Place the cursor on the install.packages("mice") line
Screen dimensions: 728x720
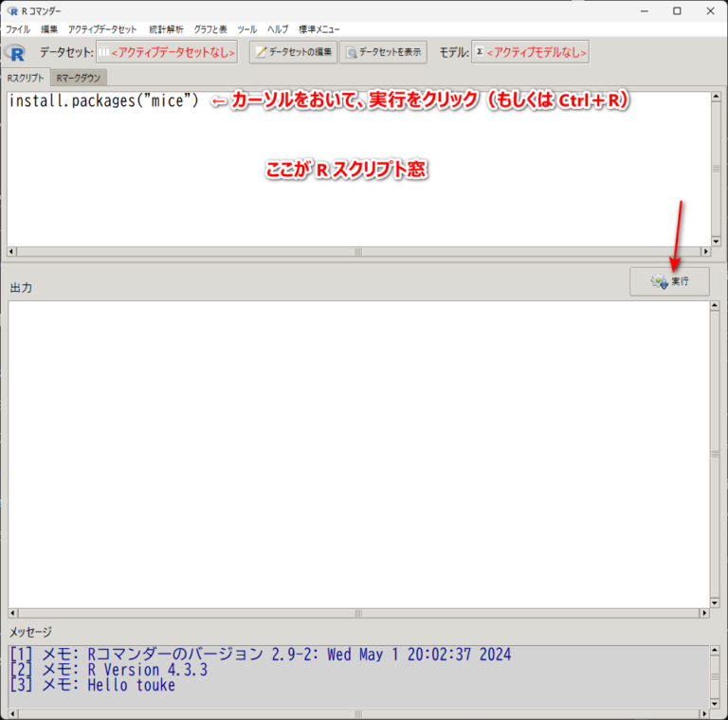pos(104,102)
